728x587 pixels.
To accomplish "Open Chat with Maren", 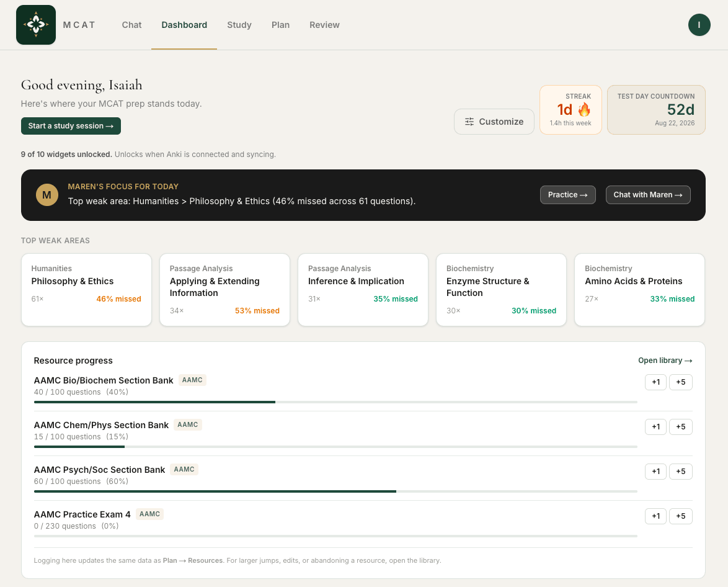I will point(648,195).
